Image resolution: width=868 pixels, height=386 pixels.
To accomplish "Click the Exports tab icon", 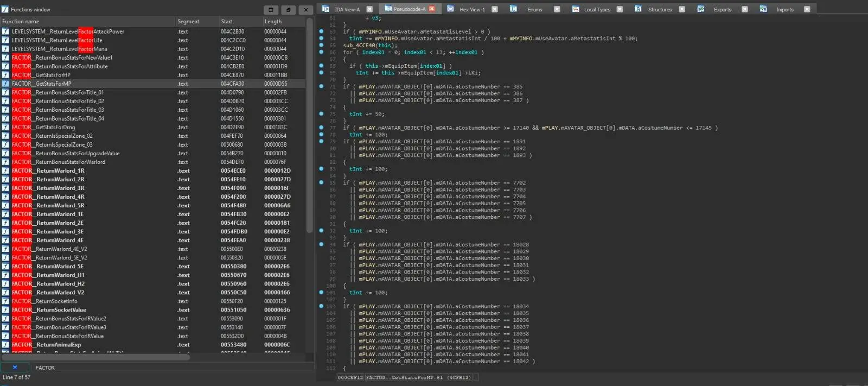I will [701, 9].
